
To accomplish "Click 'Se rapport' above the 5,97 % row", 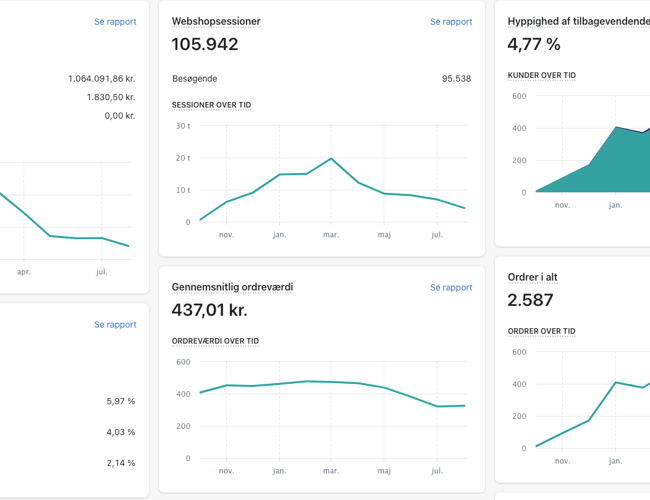I will [x=115, y=324].
